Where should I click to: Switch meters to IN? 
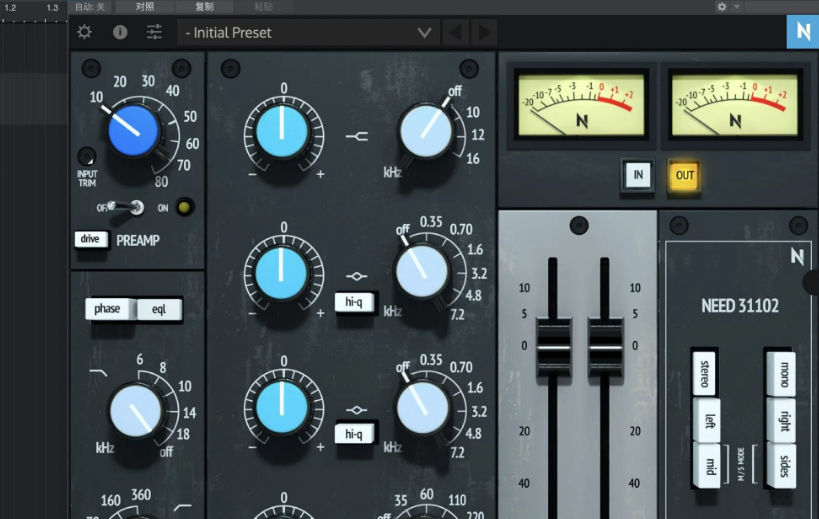coord(637,175)
